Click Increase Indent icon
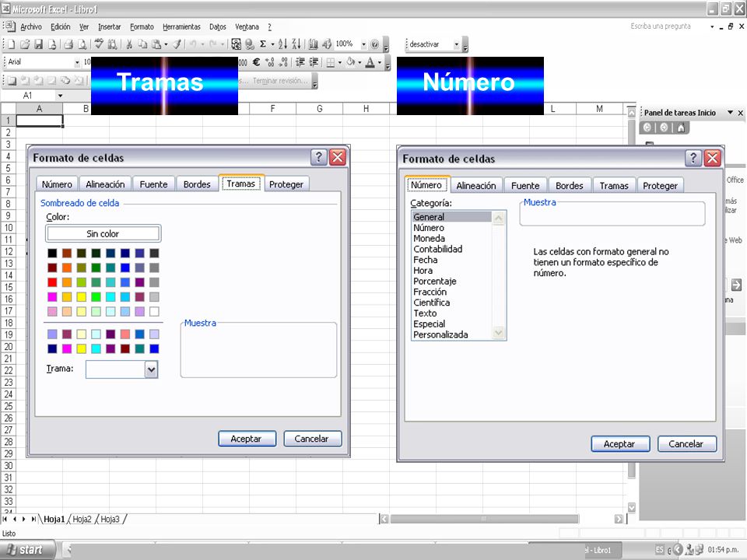This screenshot has height=560, width=747. tap(314, 62)
